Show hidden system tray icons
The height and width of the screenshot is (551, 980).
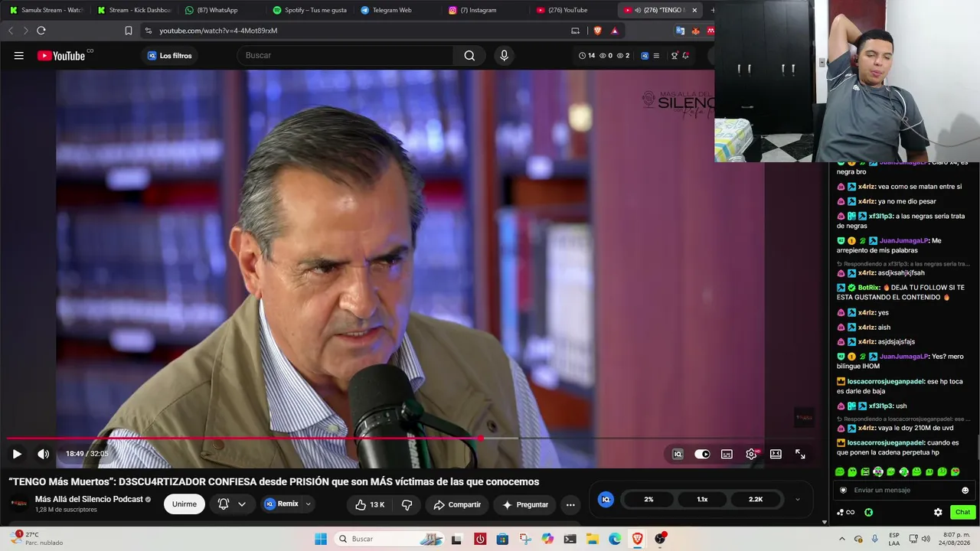(x=842, y=539)
